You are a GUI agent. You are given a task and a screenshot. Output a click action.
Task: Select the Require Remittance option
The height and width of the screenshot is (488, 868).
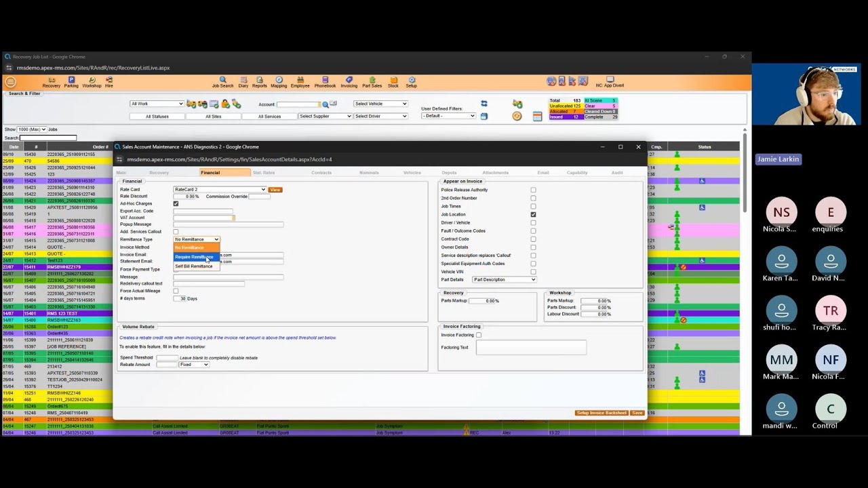pyautogui.click(x=197, y=257)
